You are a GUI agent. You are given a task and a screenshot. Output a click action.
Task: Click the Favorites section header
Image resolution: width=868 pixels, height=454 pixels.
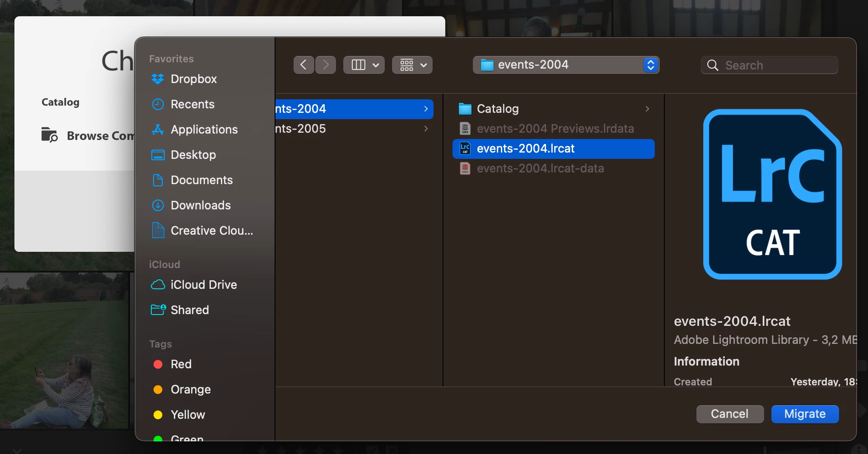point(171,59)
